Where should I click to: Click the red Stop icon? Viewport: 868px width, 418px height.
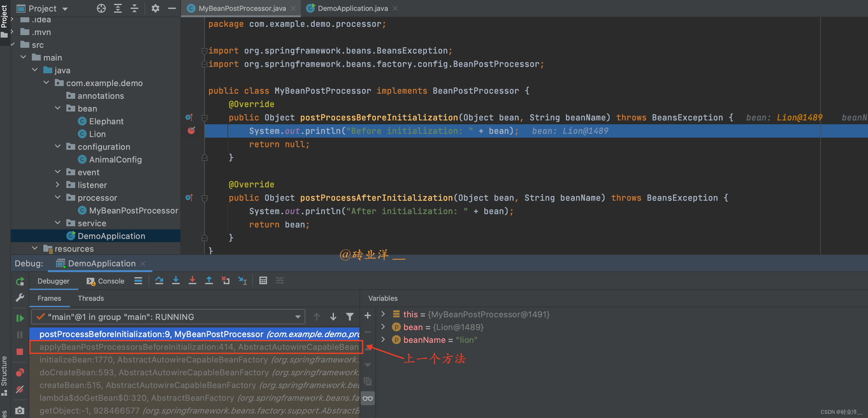point(20,351)
